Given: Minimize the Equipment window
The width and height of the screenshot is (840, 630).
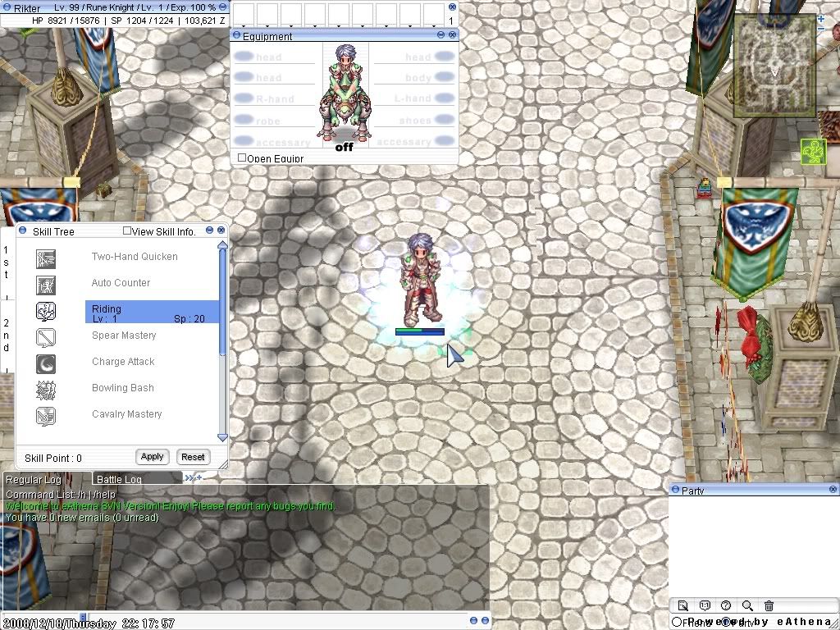Looking at the screenshot, I should tap(441, 34).
